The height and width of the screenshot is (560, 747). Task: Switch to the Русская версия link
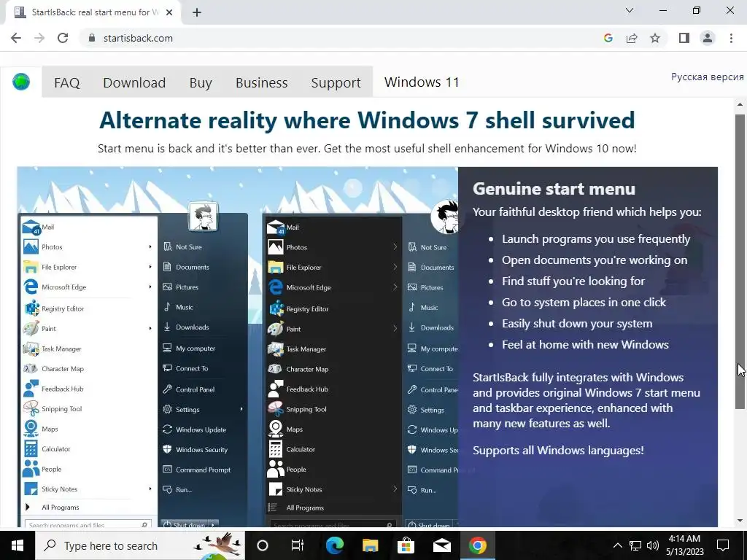[707, 77]
